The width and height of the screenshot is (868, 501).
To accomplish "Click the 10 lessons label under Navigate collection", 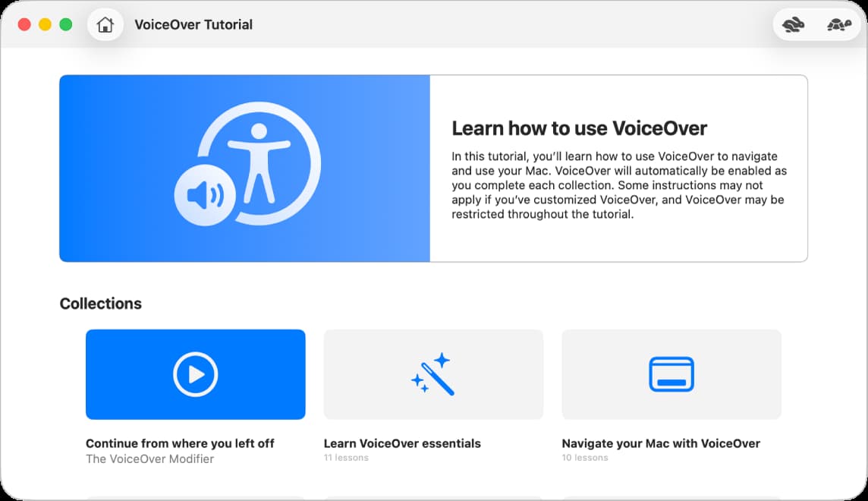I will click(584, 457).
